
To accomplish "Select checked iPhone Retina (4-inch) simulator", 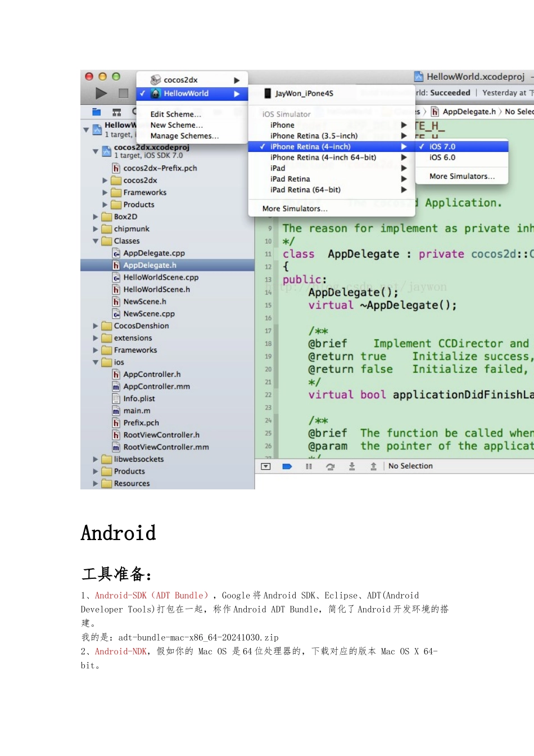I will (332, 146).
